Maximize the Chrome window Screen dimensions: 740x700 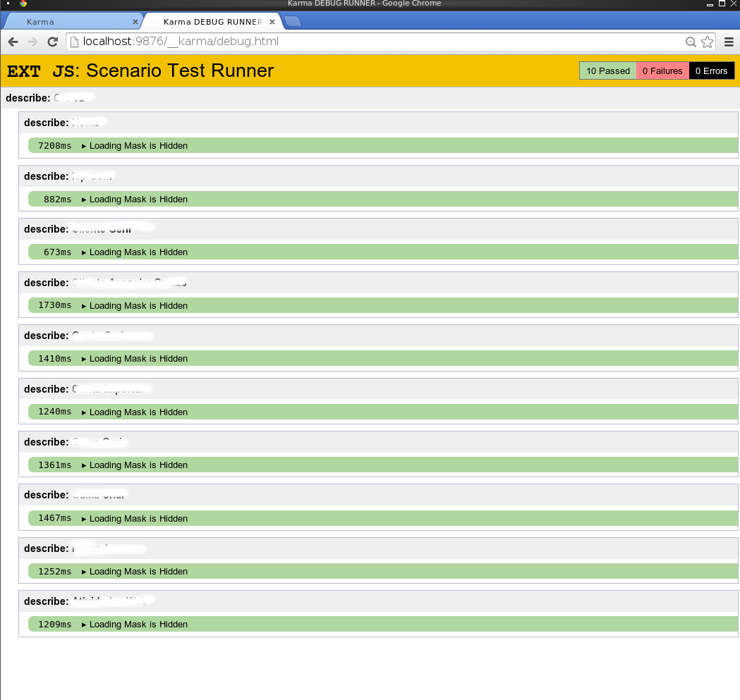[722, 4]
